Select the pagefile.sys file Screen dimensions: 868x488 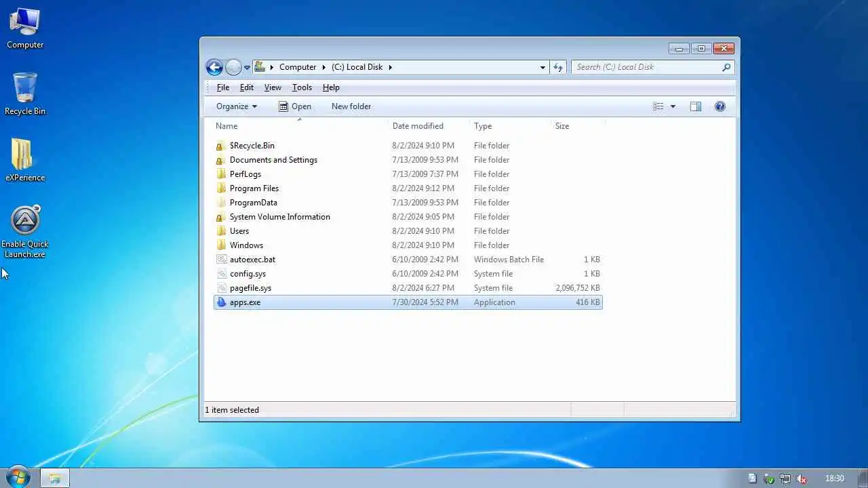tap(408, 288)
